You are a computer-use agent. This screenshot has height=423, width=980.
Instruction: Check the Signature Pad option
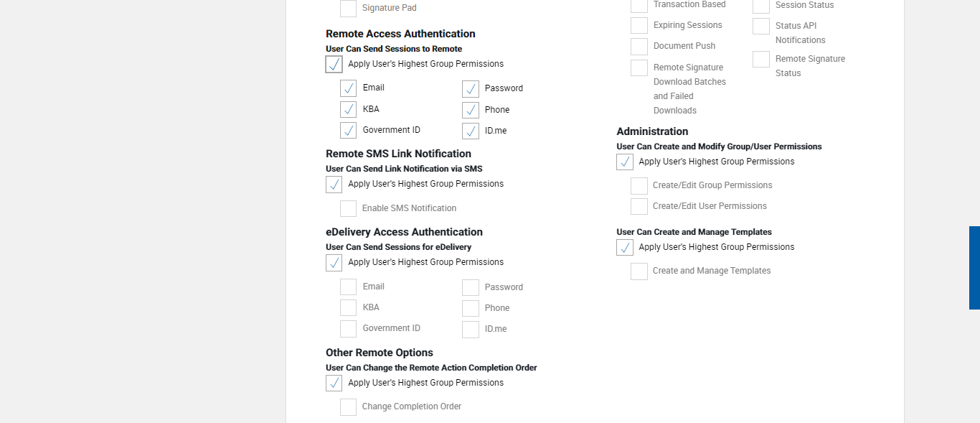tap(348, 9)
